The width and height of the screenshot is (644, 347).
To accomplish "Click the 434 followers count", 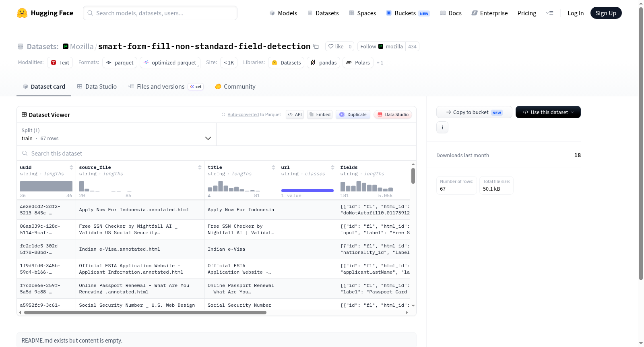I will tap(412, 46).
